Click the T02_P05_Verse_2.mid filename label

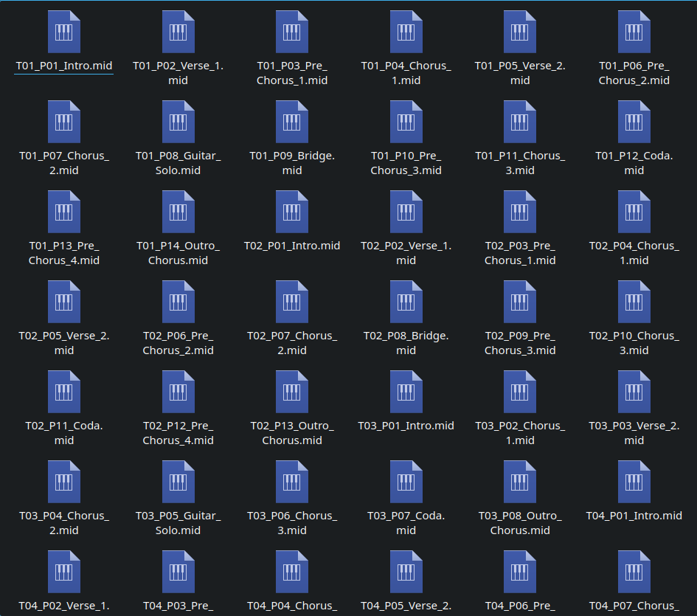click(x=64, y=343)
